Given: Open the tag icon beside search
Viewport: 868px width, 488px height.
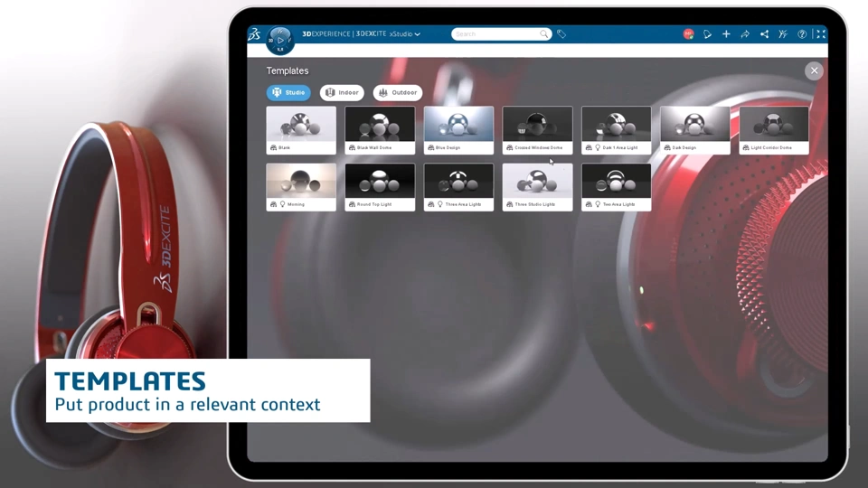Looking at the screenshot, I should click(x=561, y=33).
